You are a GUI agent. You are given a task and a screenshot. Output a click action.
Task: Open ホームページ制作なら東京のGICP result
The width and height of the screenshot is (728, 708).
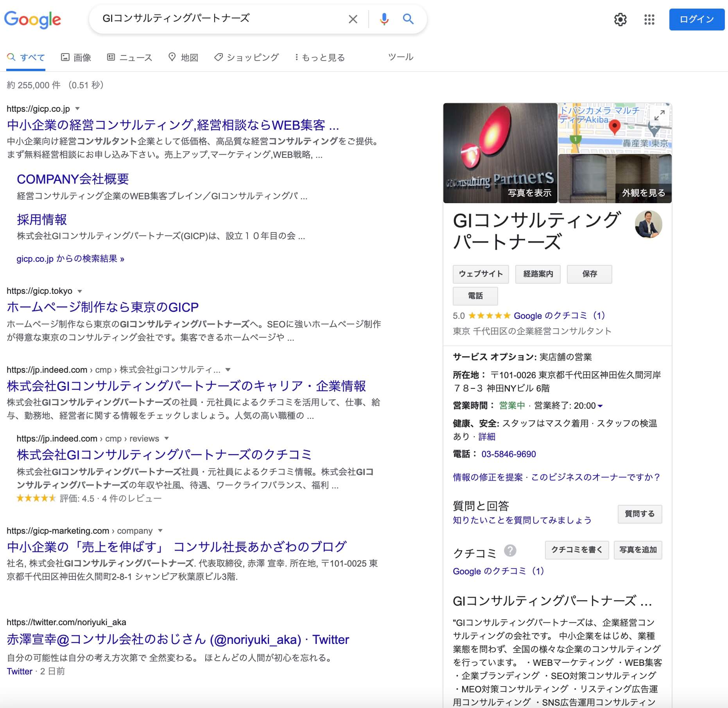click(x=103, y=307)
